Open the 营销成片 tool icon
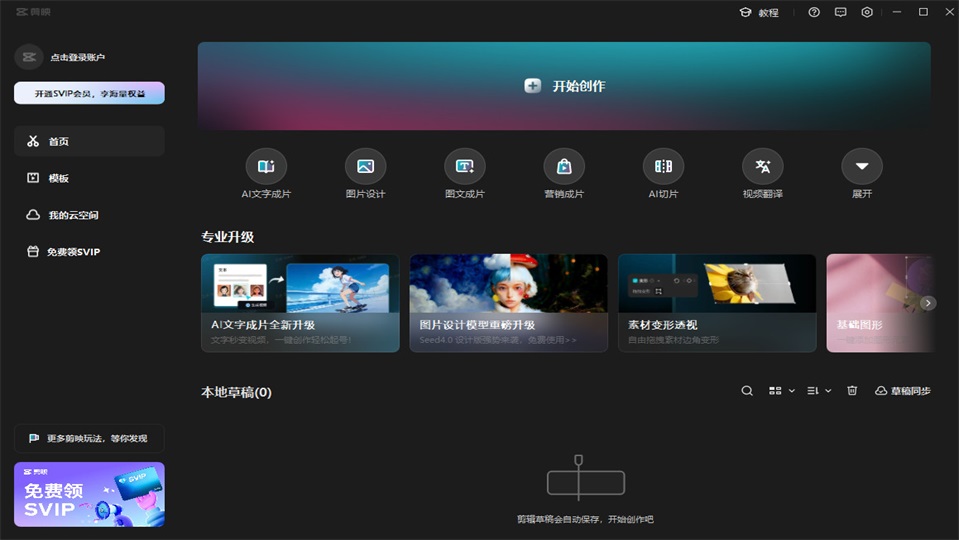This screenshot has width=959, height=540. coord(564,166)
